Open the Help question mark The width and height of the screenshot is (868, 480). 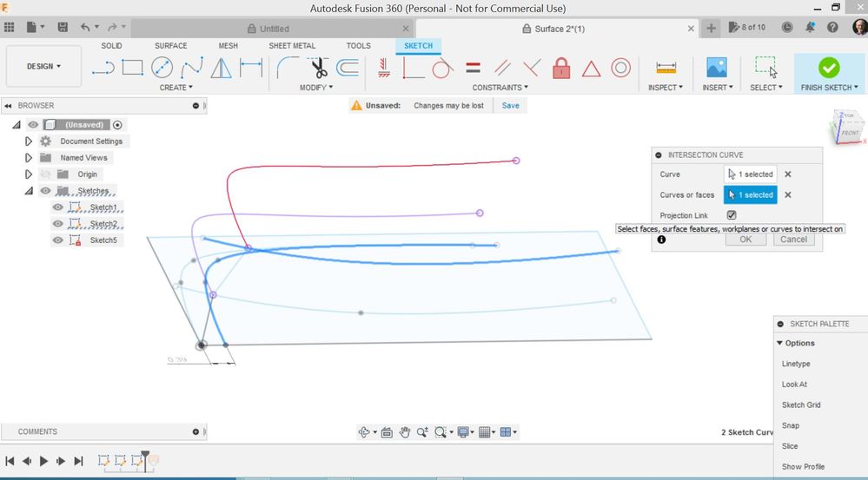(832, 27)
